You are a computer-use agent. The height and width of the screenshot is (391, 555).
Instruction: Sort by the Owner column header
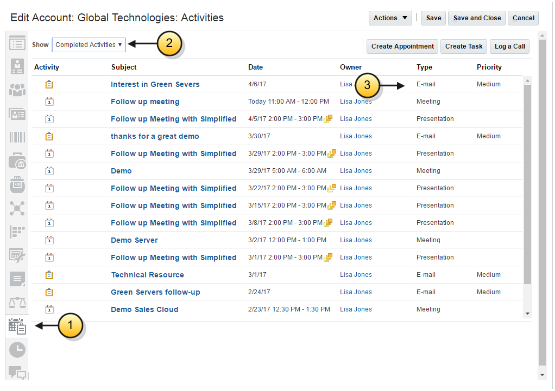pos(350,67)
